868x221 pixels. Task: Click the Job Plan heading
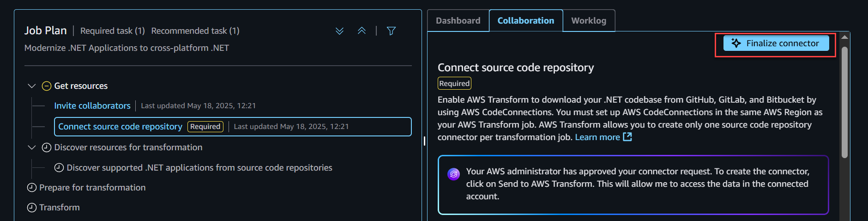[46, 31]
